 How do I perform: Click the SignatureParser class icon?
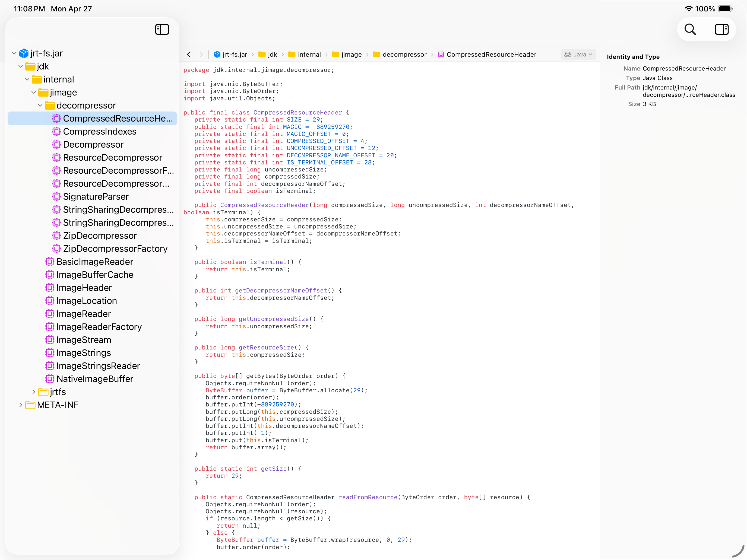point(56,196)
